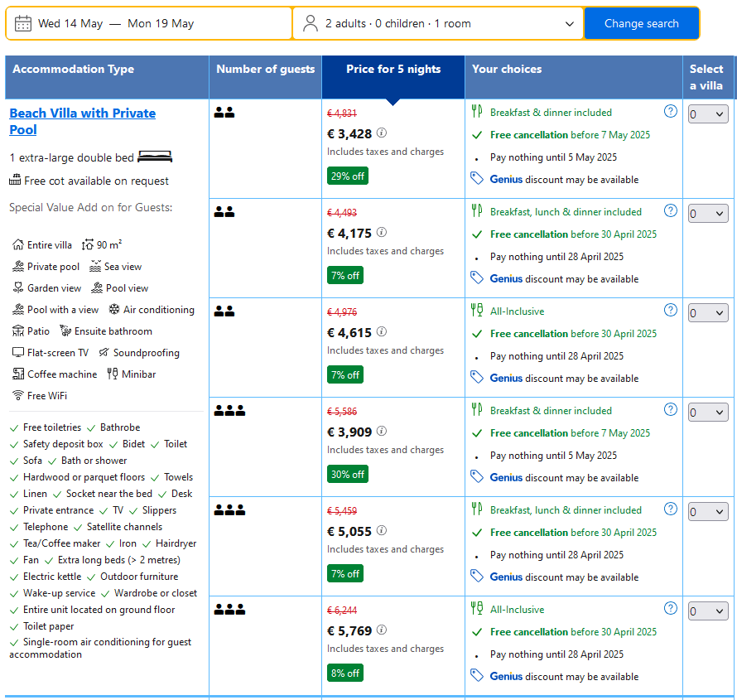Click info icon next to € 5,055 price

click(x=382, y=531)
